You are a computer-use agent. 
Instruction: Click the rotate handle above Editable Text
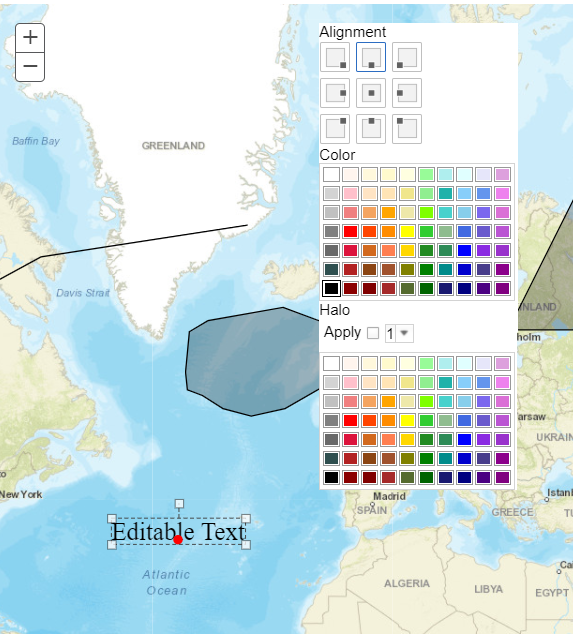(x=179, y=503)
